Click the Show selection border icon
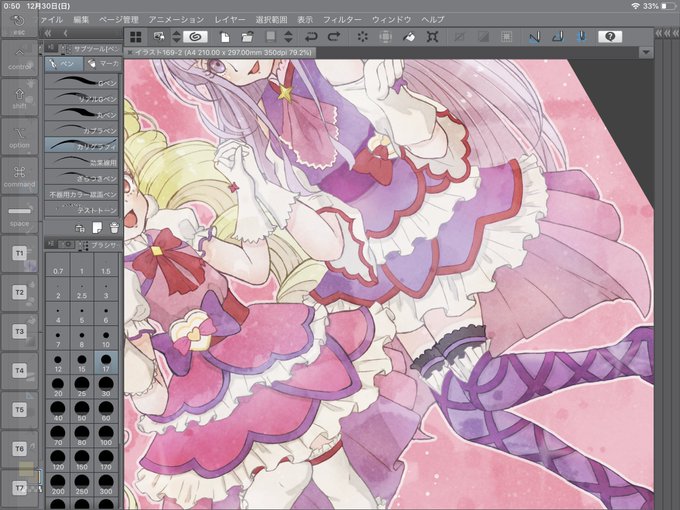Image resolution: width=680 pixels, height=510 pixels. 506,37
